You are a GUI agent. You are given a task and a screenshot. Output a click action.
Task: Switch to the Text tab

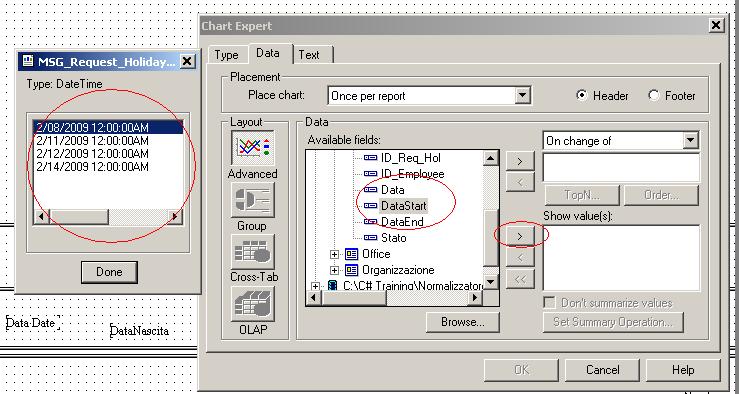click(x=309, y=55)
